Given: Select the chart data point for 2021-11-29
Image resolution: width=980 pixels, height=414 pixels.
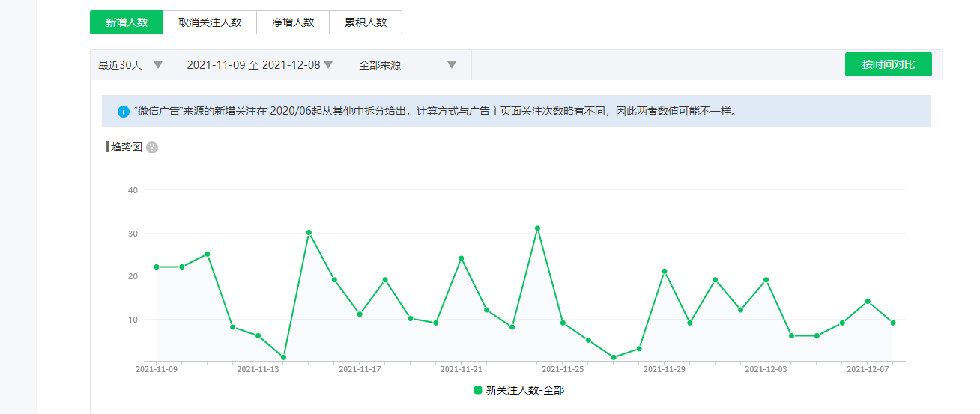Looking at the screenshot, I should coord(665,271).
